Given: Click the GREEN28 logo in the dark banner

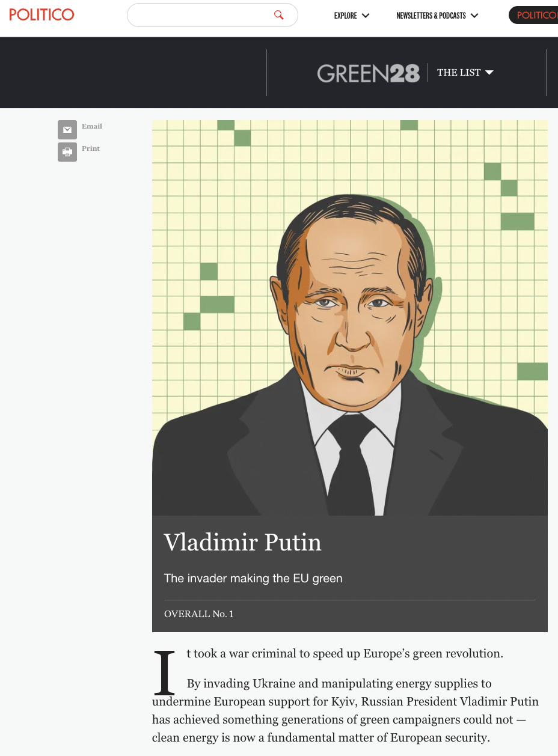Looking at the screenshot, I should pos(368,73).
